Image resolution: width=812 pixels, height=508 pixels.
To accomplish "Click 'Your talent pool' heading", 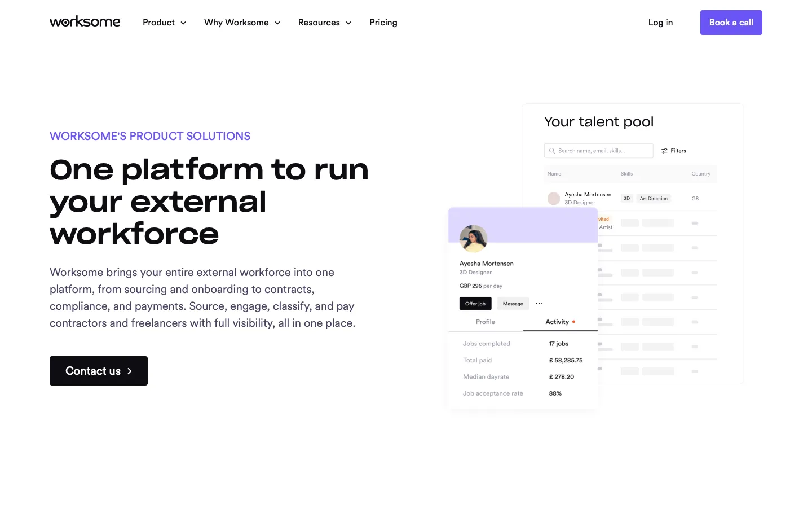I will [599, 122].
